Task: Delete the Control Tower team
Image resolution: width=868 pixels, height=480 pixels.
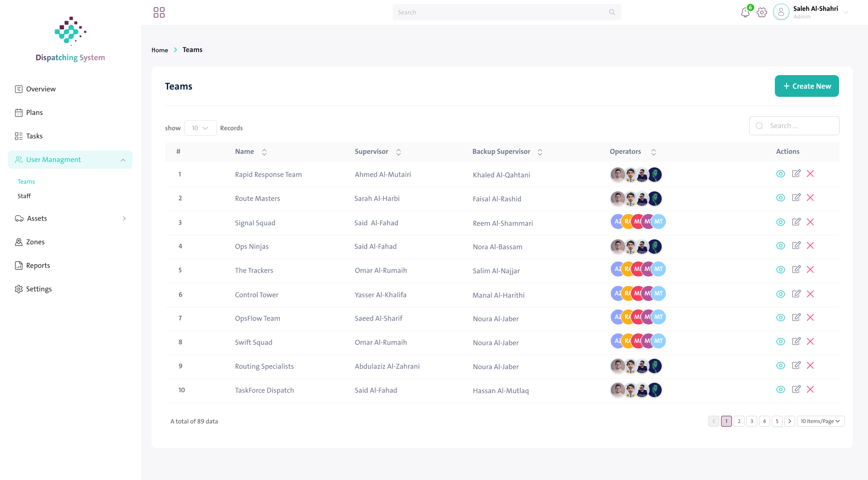Action: coord(810,294)
